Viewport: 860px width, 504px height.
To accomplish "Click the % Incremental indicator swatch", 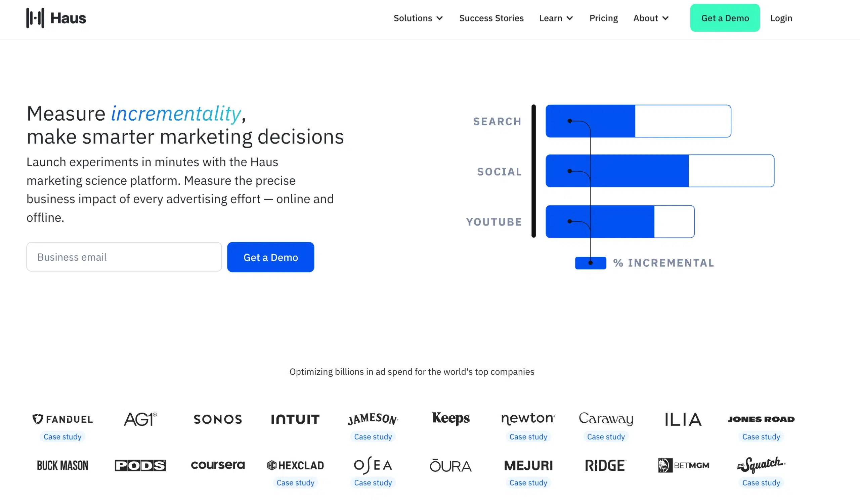I will click(590, 263).
